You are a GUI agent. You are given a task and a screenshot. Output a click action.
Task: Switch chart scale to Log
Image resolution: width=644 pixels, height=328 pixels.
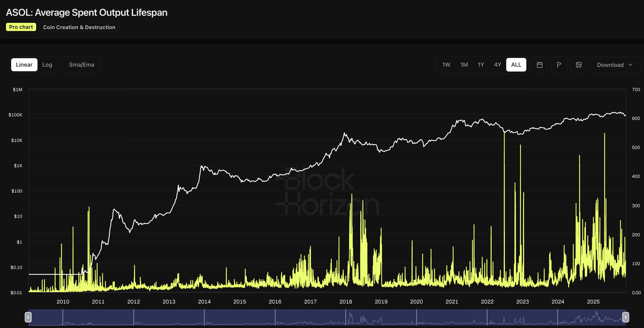47,65
